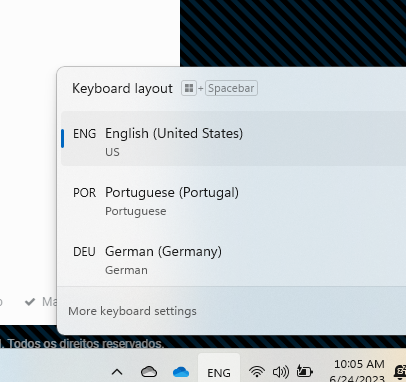Viewport: 406px width, 382px height.
Task: Open the gray cloud tray icon
Action: (x=149, y=372)
